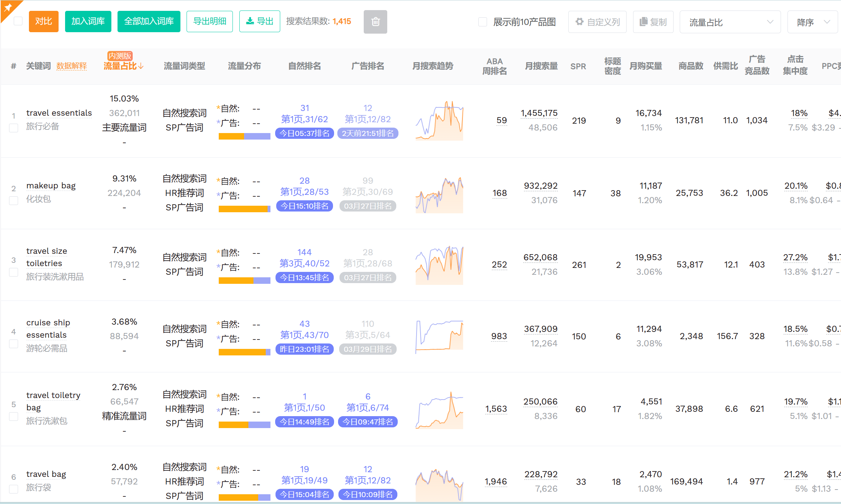The width and height of the screenshot is (841, 504).
Task: Open the travel toiletry bag keyword link
Action: point(53,401)
